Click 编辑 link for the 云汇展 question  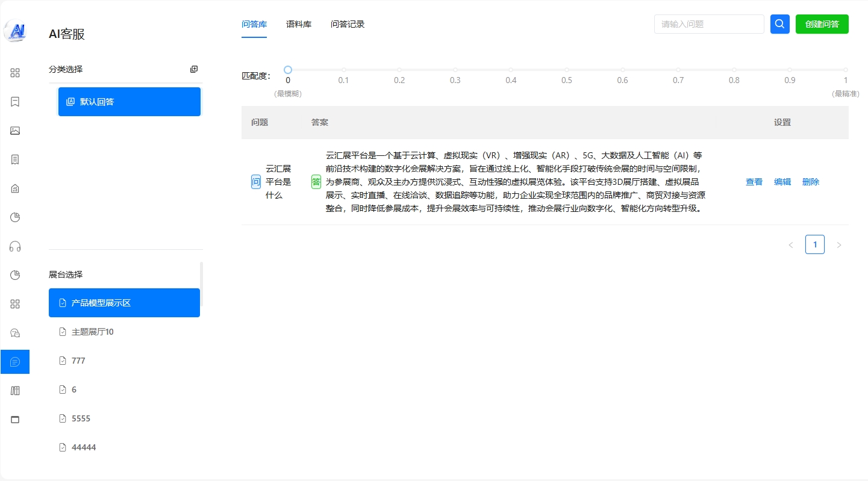click(782, 182)
